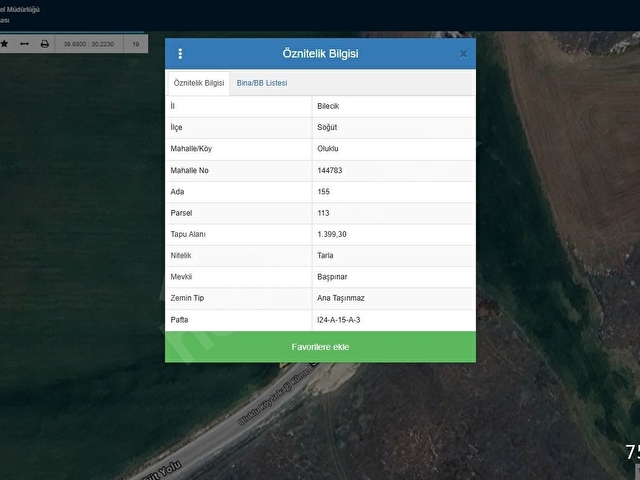Select the Parsel value 113
This screenshot has height=480, width=640.
323,213
